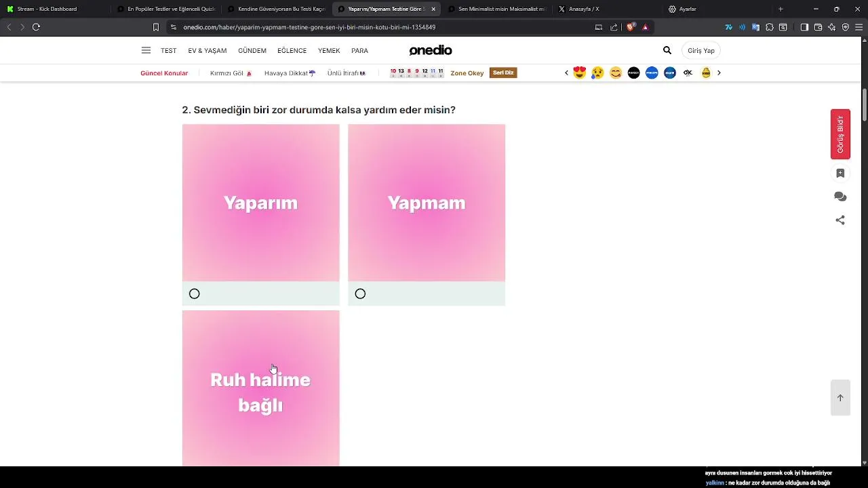Select the Yapmam radio button
The image size is (868, 488).
(360, 293)
